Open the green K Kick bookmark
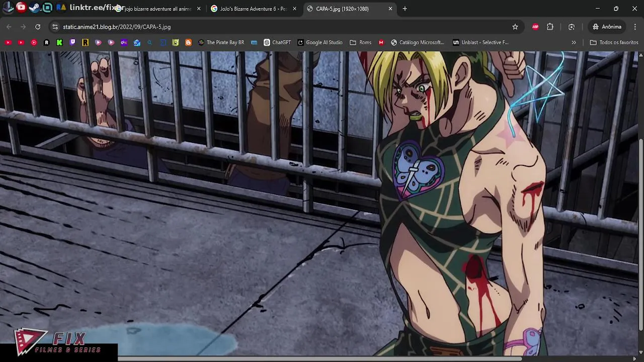Image resolution: width=644 pixels, height=362 pixels. pyautogui.click(x=59, y=43)
